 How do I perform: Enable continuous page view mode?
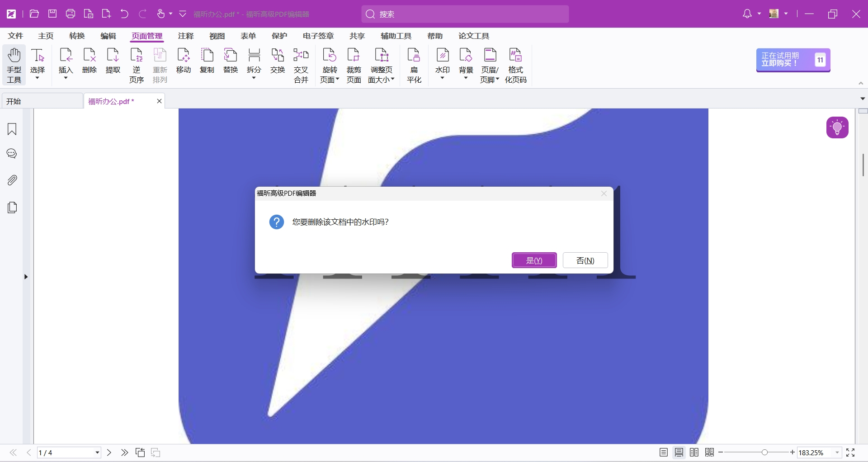679,453
